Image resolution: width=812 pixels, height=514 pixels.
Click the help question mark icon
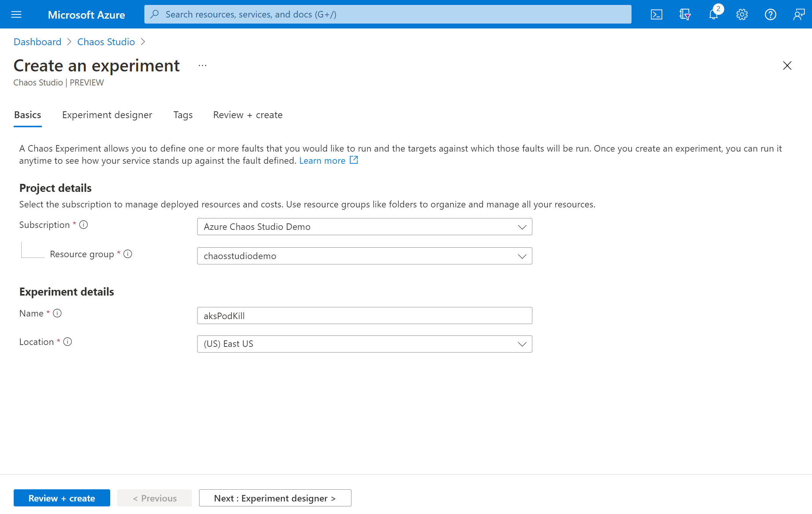[771, 14]
